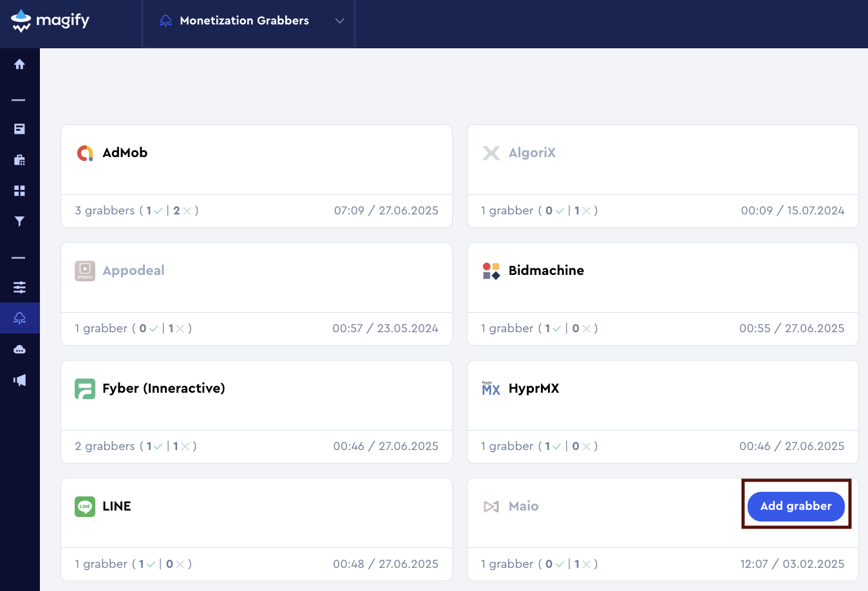The height and width of the screenshot is (591, 868).
Task: Select the Appodeal grabber card
Action: (256, 277)
